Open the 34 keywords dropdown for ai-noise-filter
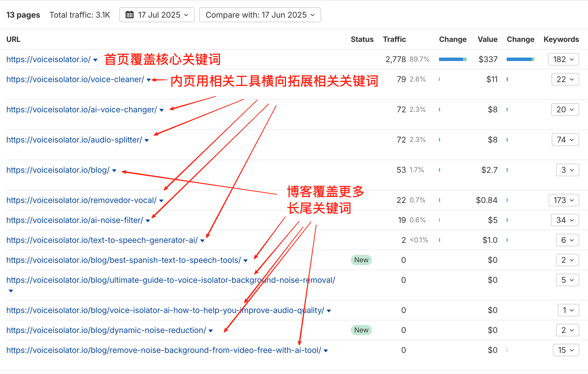 pyautogui.click(x=565, y=220)
